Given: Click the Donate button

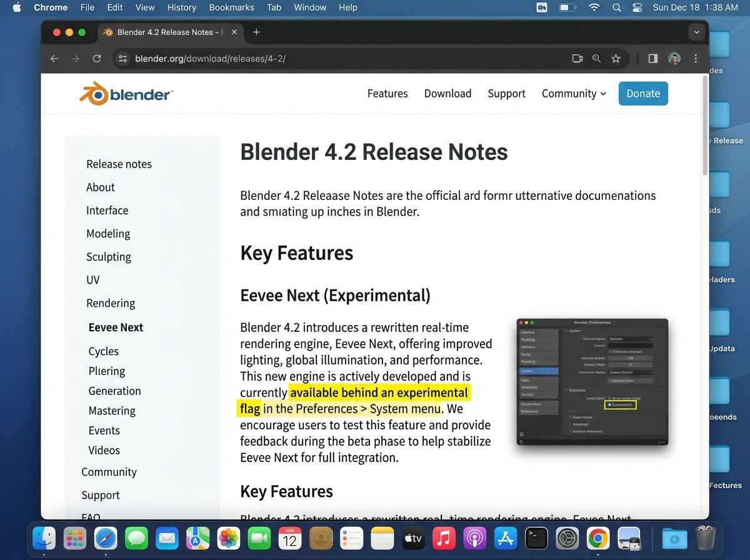Looking at the screenshot, I should (643, 94).
